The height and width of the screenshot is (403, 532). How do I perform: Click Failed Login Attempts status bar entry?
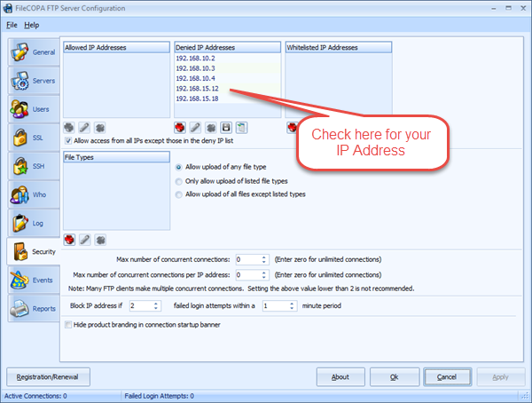159,396
